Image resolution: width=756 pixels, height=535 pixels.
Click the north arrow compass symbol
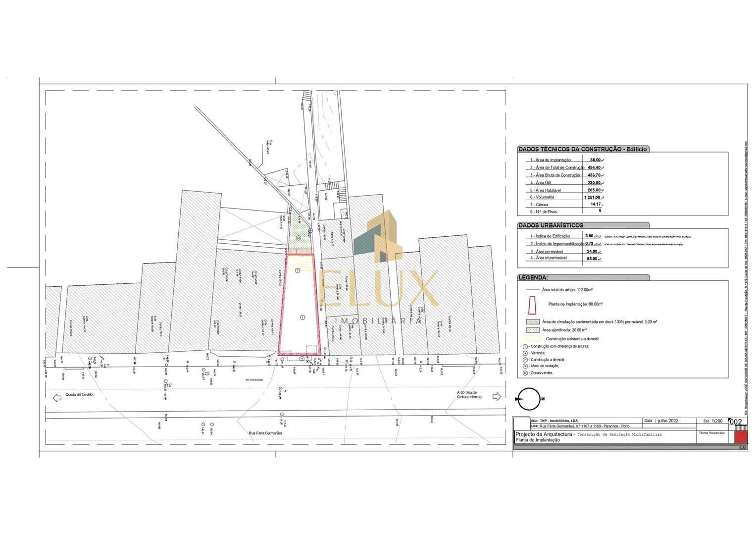click(x=529, y=399)
